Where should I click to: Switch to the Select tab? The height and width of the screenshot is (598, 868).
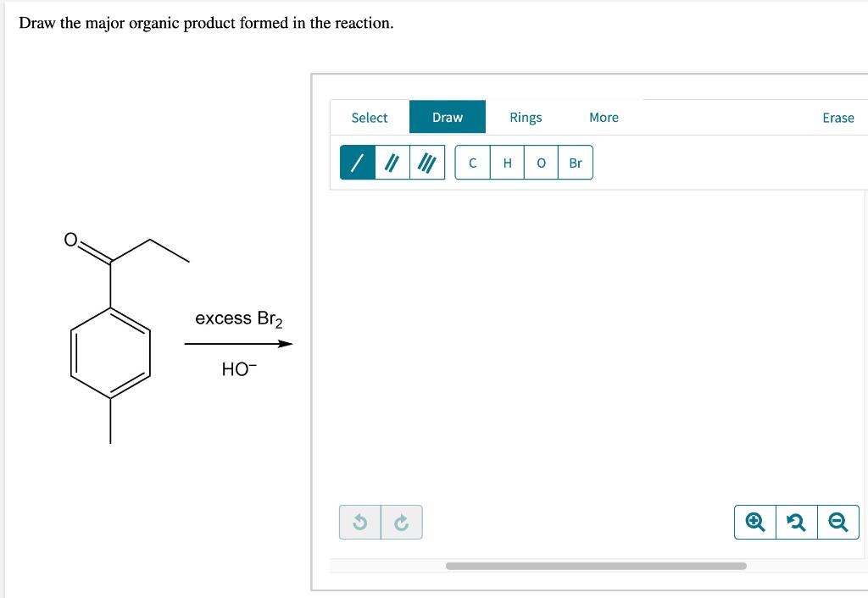pos(370,117)
